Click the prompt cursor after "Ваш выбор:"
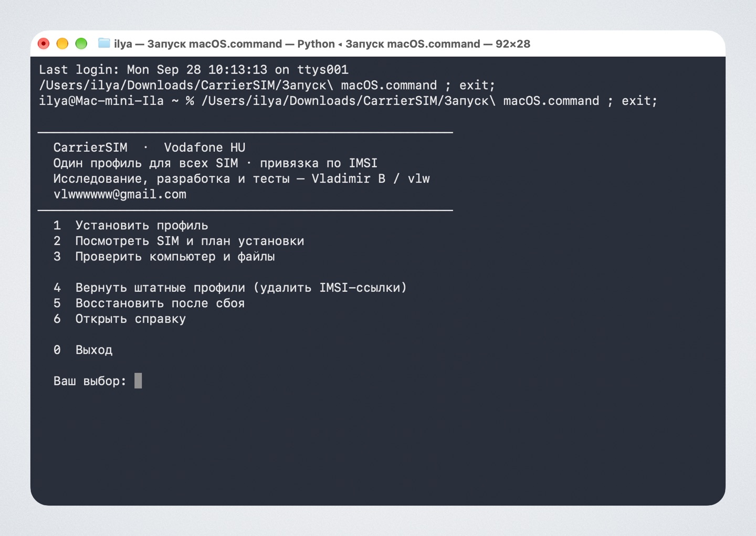The image size is (756, 536). pyautogui.click(x=138, y=381)
